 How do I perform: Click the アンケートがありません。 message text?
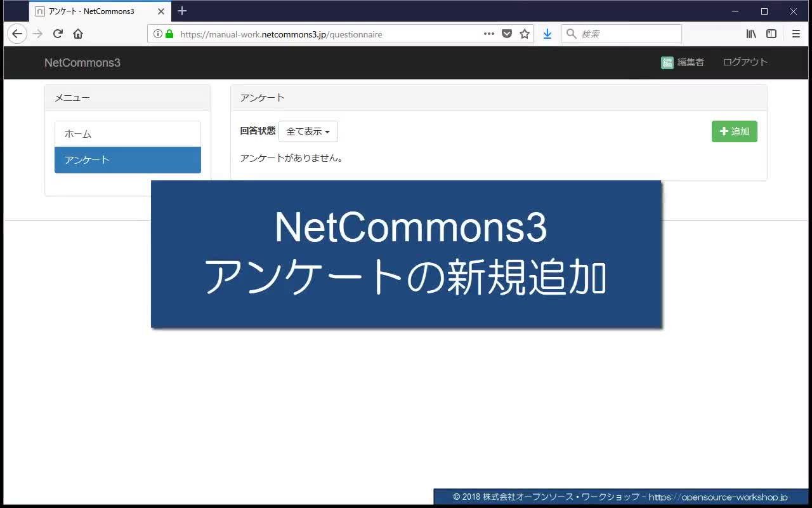(292, 158)
